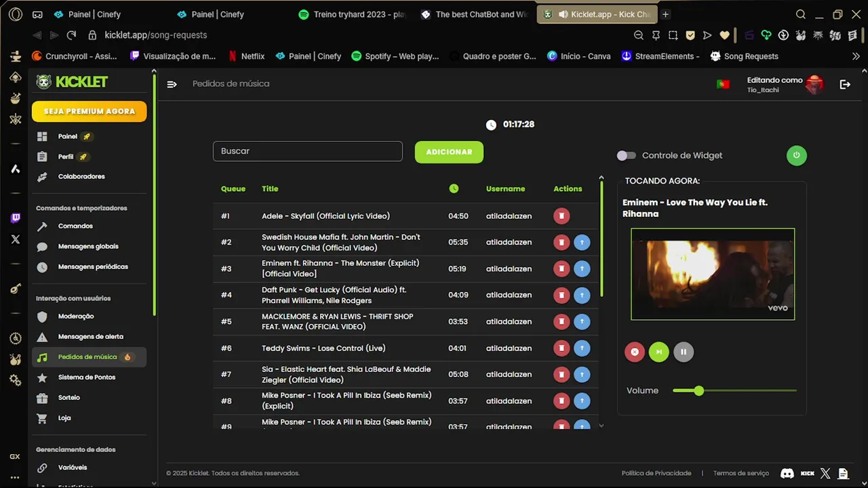Switch to Treino tryhard 2023 Spotify tab
This screenshot has width=868, height=488.
coord(353,14)
